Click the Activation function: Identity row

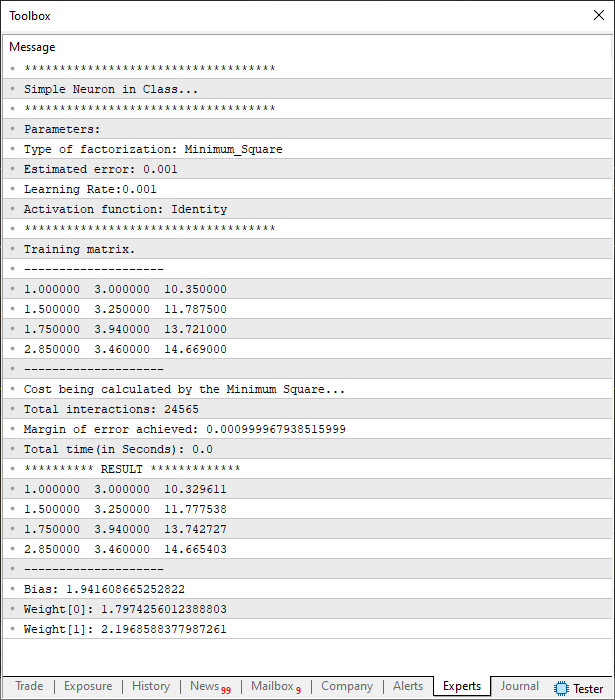[125, 209]
